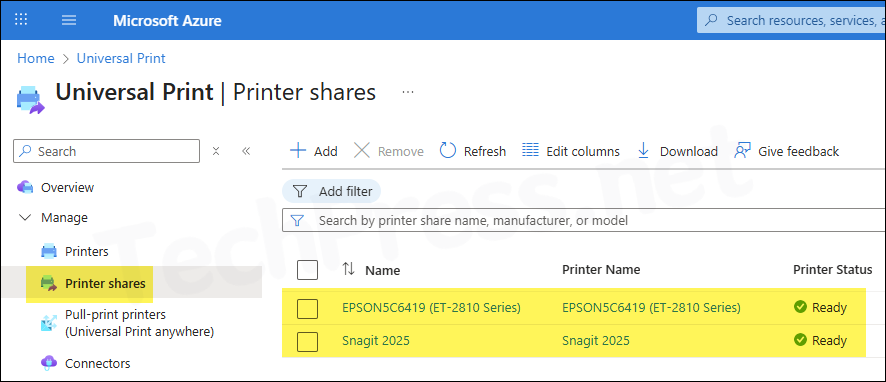Click the Add plus icon
The width and height of the screenshot is (886, 382).
coord(298,151)
